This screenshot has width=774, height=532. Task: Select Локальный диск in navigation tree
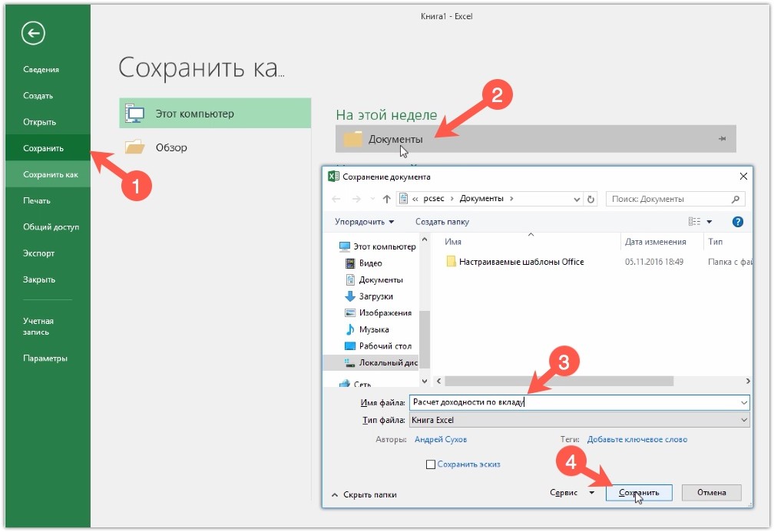(371, 362)
